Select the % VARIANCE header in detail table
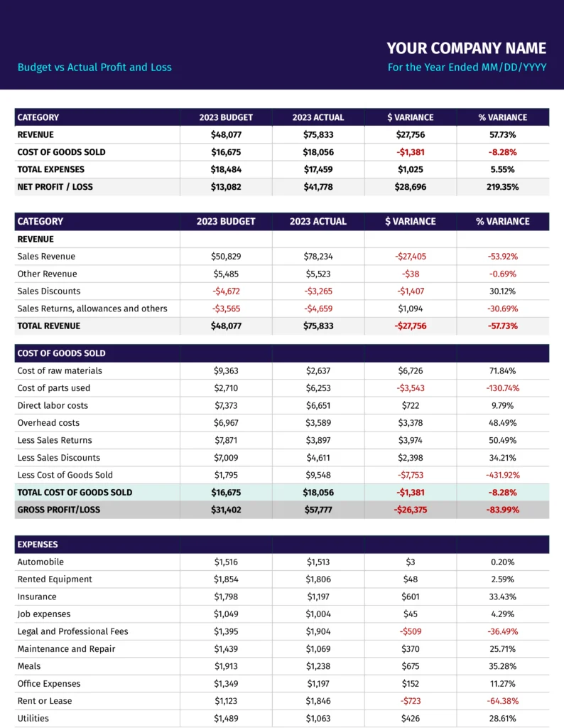 pos(503,222)
